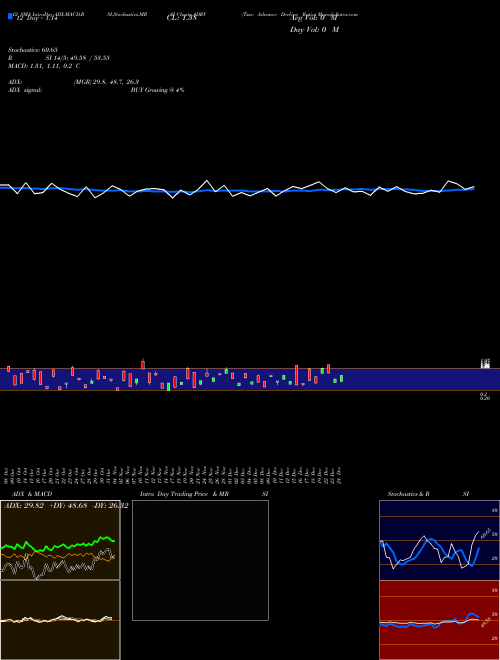Click the blue stochastics chart panel
500x660 pixels.
[x=439, y=540]
